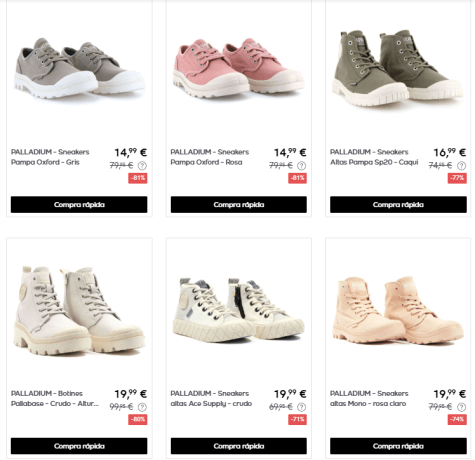The width and height of the screenshot is (475, 460).
Task: Click Compra rápida for Ace Supply crudo
Action: 239,446
